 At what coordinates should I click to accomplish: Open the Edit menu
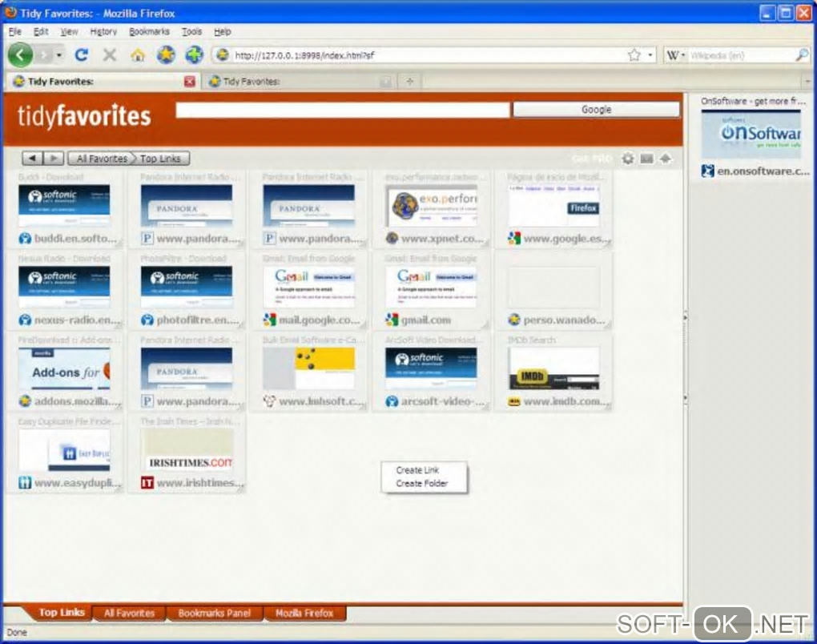pyautogui.click(x=41, y=31)
